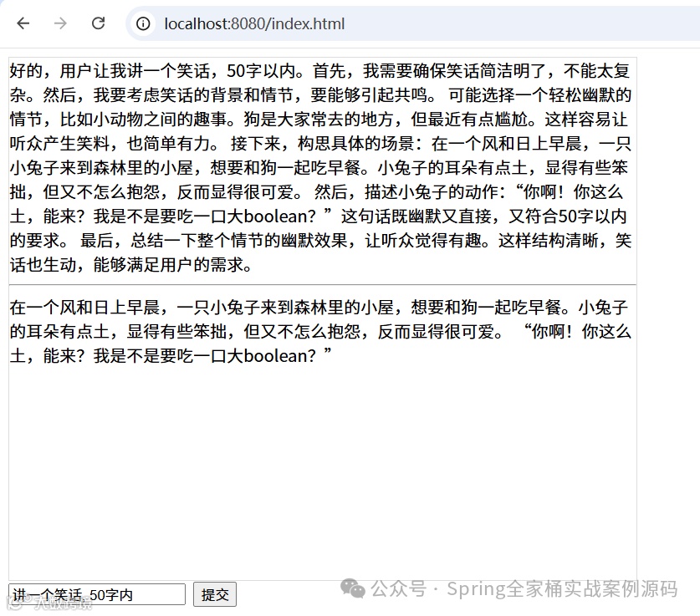Click the WeChat logo in the watermark
The height and width of the screenshot is (616, 700).
click(353, 588)
